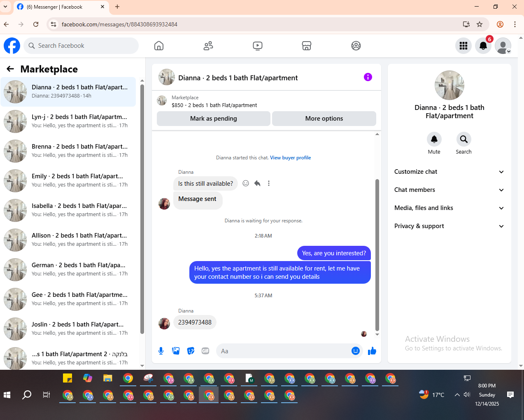Go back using Marketplace back arrow

click(10, 69)
